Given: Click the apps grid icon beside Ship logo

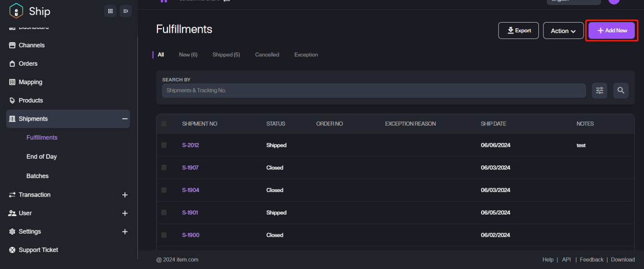Looking at the screenshot, I should 110,11.
